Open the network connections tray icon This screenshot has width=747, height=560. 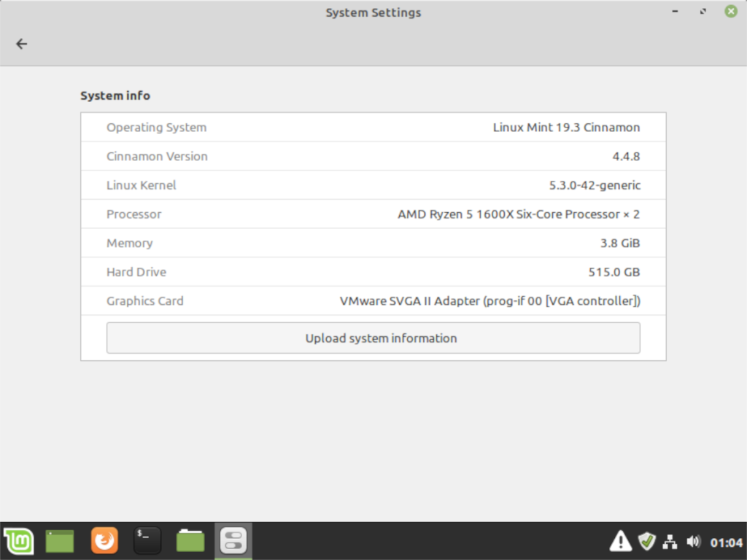pos(670,541)
